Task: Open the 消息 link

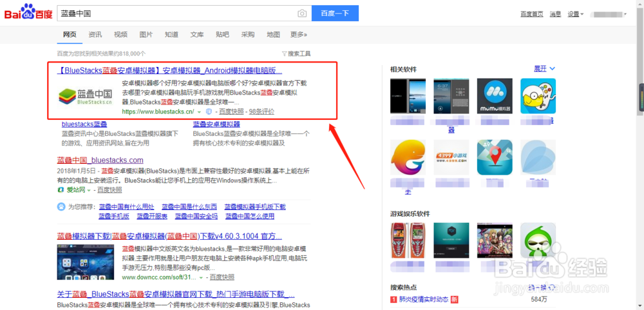Action: pos(555,14)
